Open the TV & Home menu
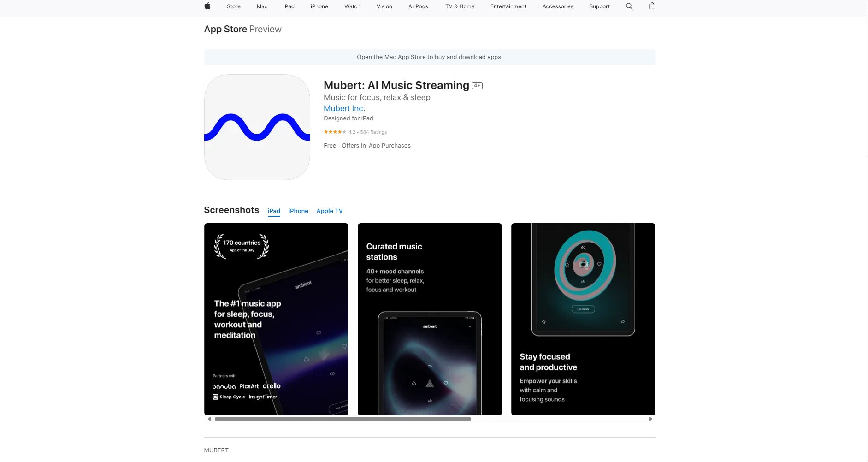The width and height of the screenshot is (868, 462). tap(460, 6)
